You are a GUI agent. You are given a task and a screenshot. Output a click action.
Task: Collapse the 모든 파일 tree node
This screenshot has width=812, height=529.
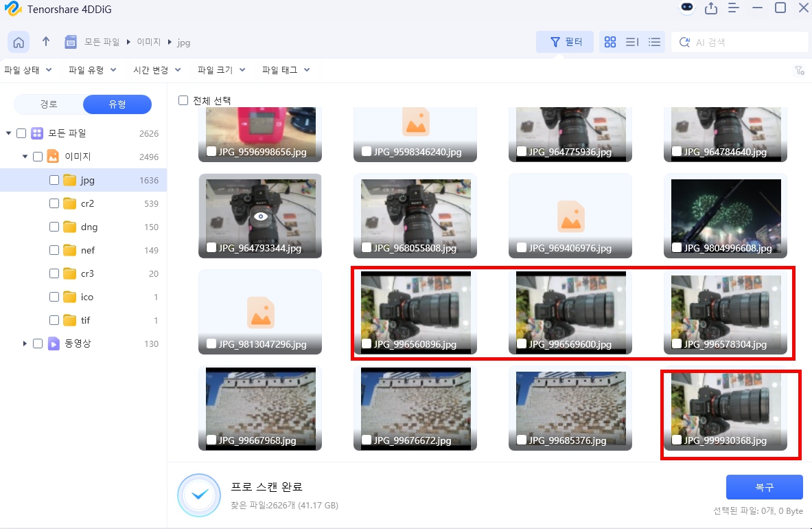[x=8, y=133]
